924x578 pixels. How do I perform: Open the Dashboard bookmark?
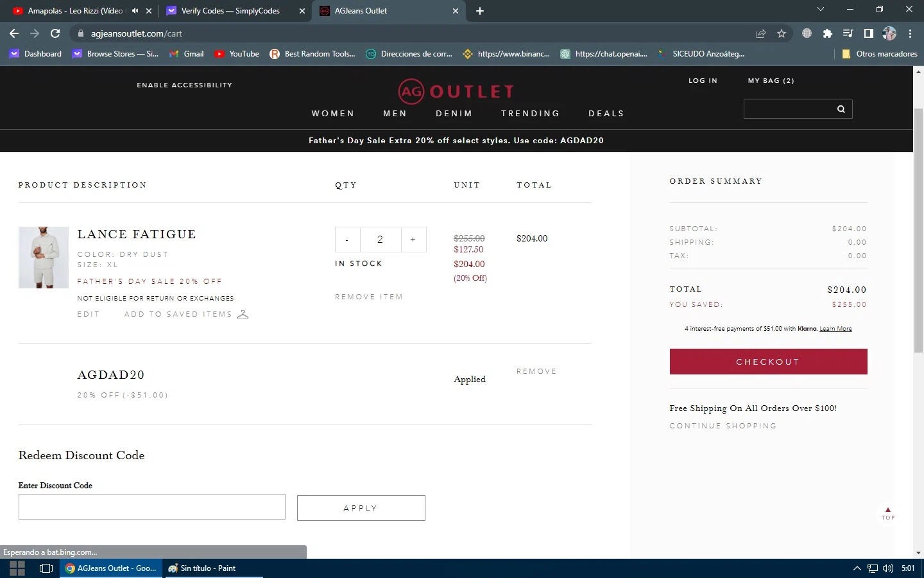point(36,54)
